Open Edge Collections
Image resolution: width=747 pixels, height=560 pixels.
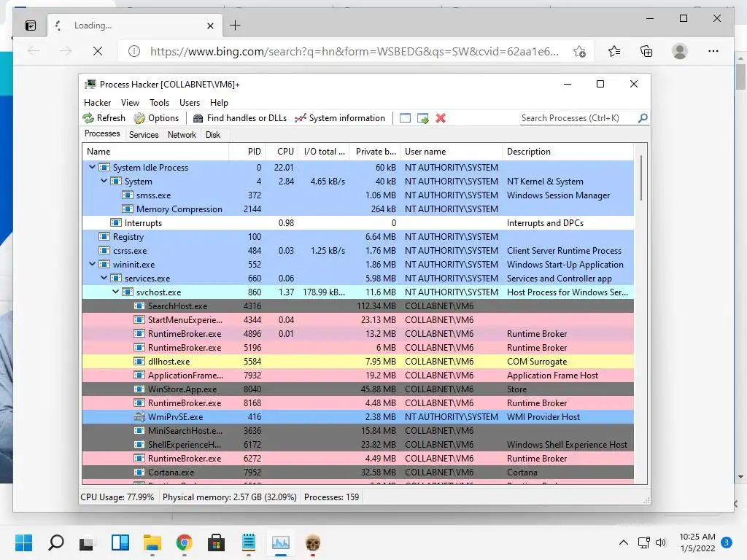[646, 51]
